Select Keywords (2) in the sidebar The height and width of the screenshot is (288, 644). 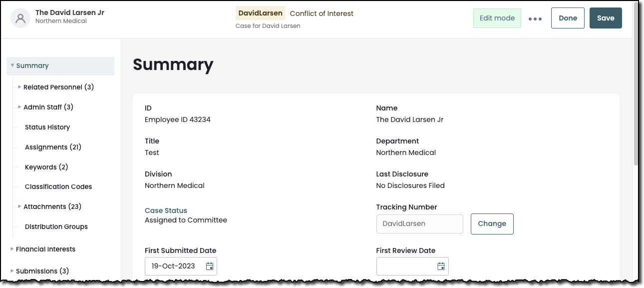pyautogui.click(x=46, y=167)
